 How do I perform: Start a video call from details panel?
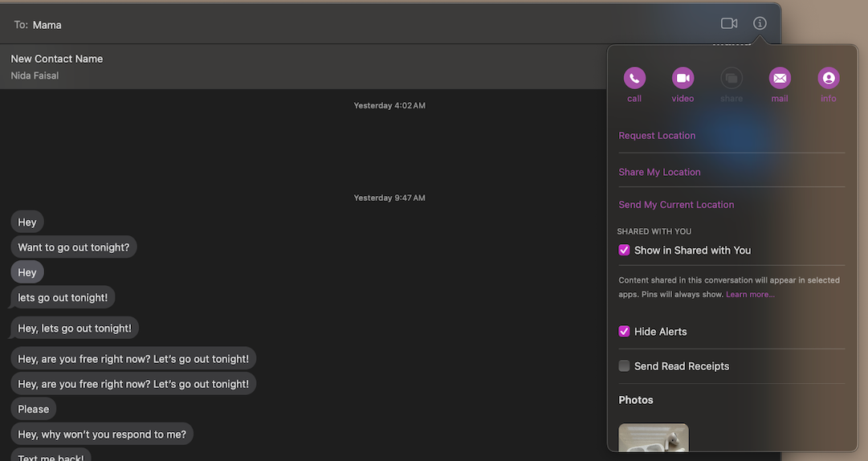pyautogui.click(x=683, y=78)
